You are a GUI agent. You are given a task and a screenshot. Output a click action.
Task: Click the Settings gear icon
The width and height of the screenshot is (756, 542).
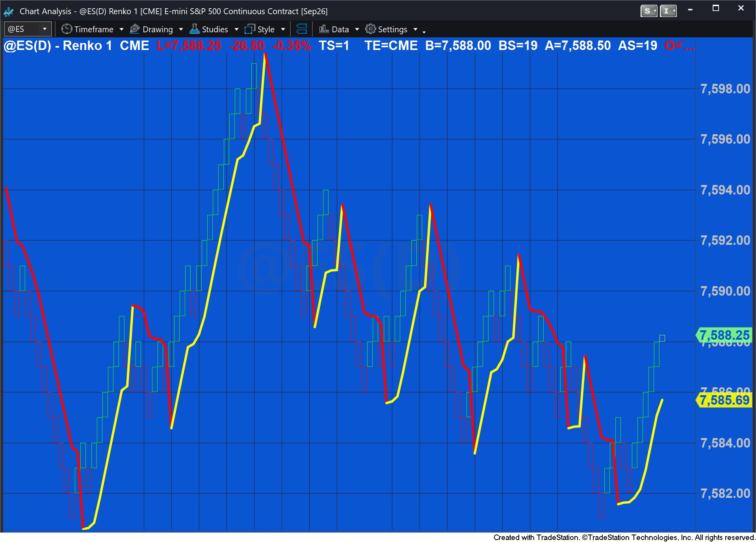point(370,29)
